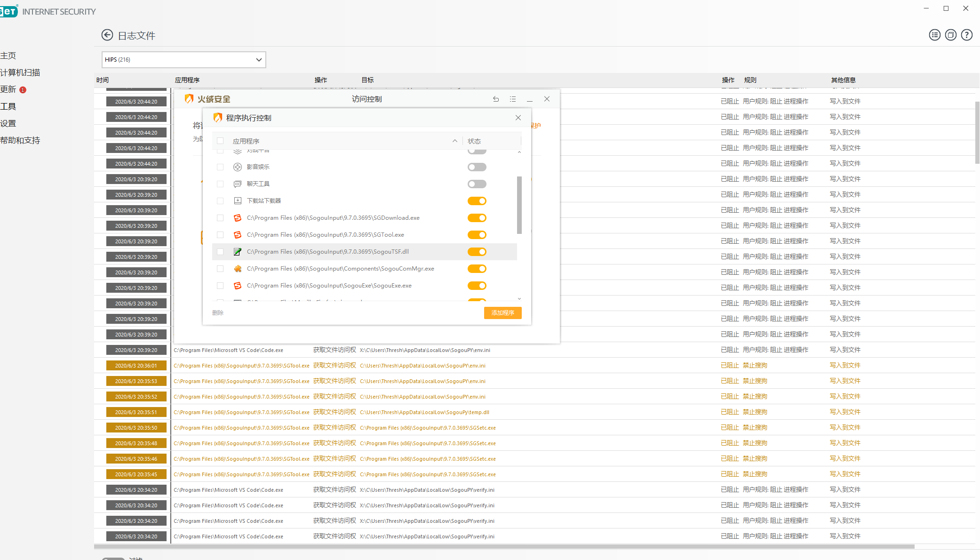Click the list scroll-up arrow in 程序执行控制
980x560 pixels.
tap(519, 152)
